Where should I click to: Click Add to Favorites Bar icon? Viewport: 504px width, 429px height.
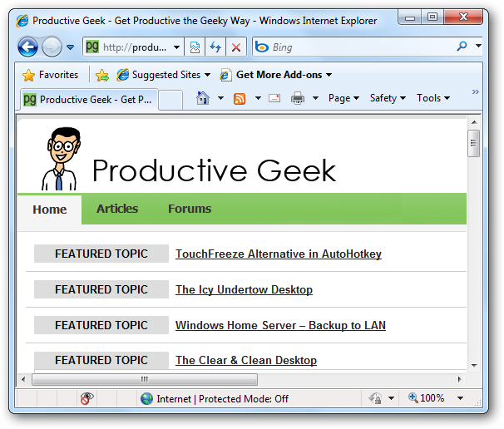tap(102, 75)
